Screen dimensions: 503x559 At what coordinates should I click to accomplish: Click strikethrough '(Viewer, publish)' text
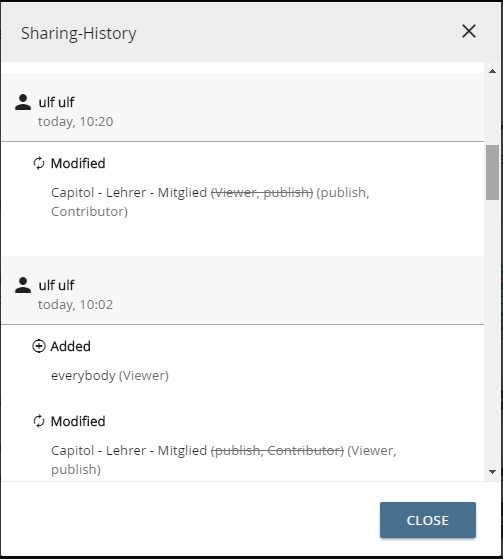tap(262, 193)
